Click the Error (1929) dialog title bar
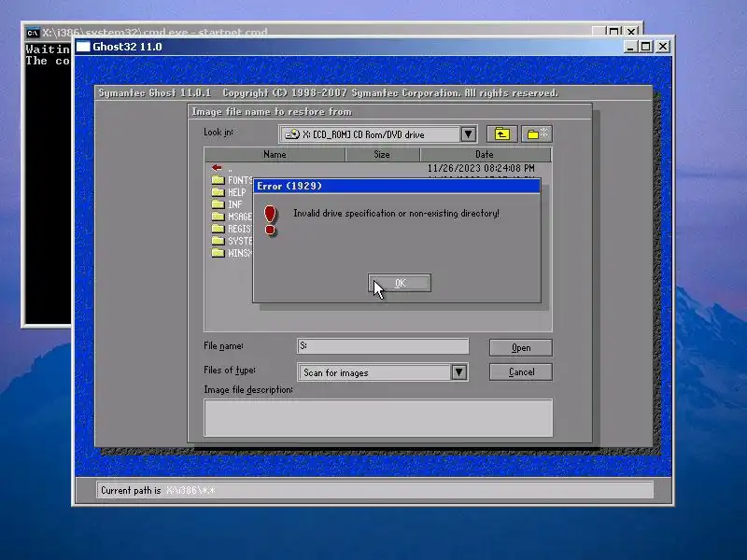 [x=396, y=186]
